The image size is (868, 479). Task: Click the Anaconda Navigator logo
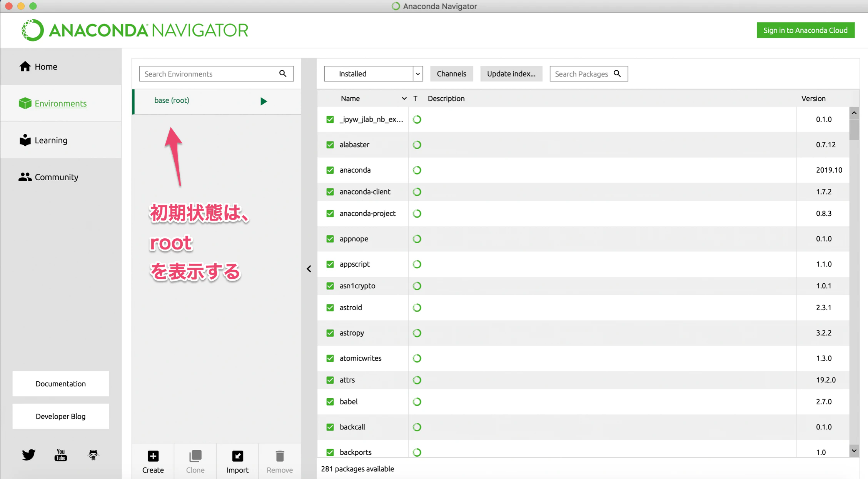click(x=135, y=30)
